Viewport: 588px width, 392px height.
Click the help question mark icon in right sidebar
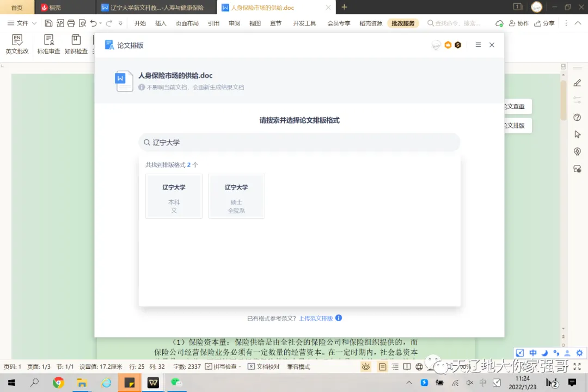click(x=578, y=118)
